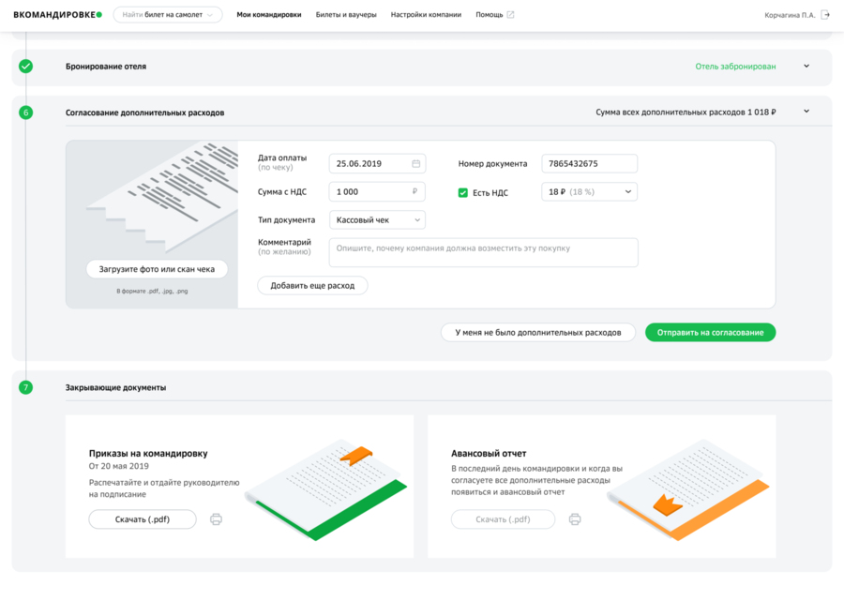Click the external link icon beside Помощь
This screenshot has width=844, height=616.
510,14
